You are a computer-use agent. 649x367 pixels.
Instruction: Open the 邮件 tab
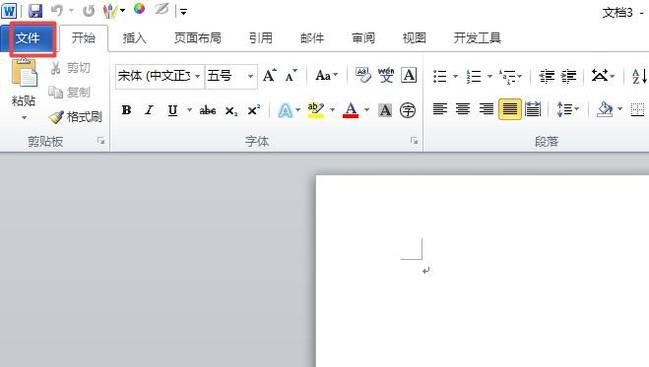pos(312,38)
